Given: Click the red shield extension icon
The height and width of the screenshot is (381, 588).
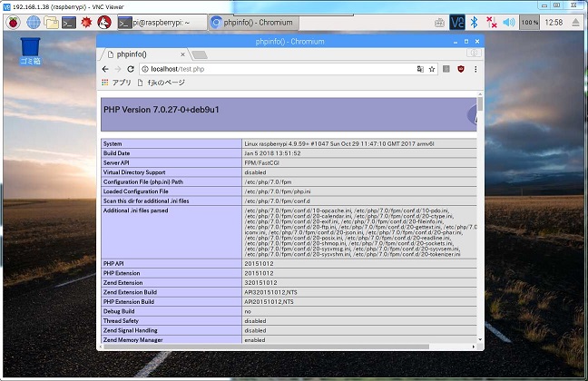Looking at the screenshot, I should 459,69.
